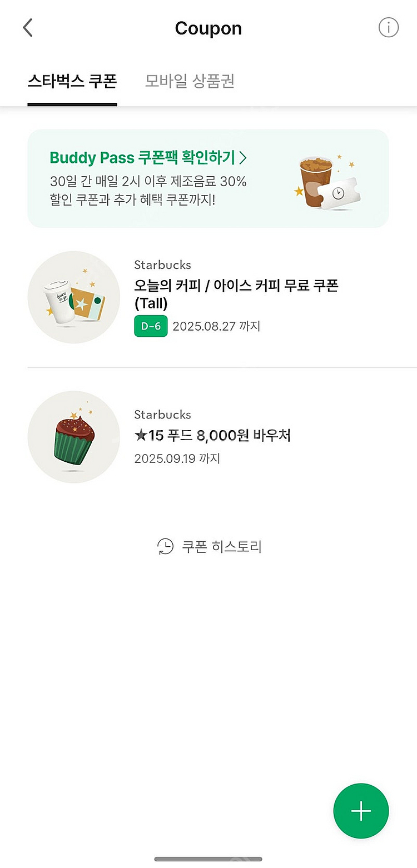
Task: Tap the free coffee coupon image
Action: [73, 297]
